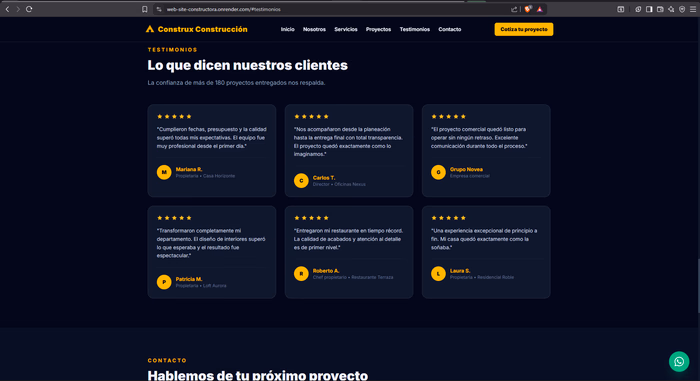The height and width of the screenshot is (381, 700).
Task: Go back using the browser back arrow
Action: click(7, 9)
